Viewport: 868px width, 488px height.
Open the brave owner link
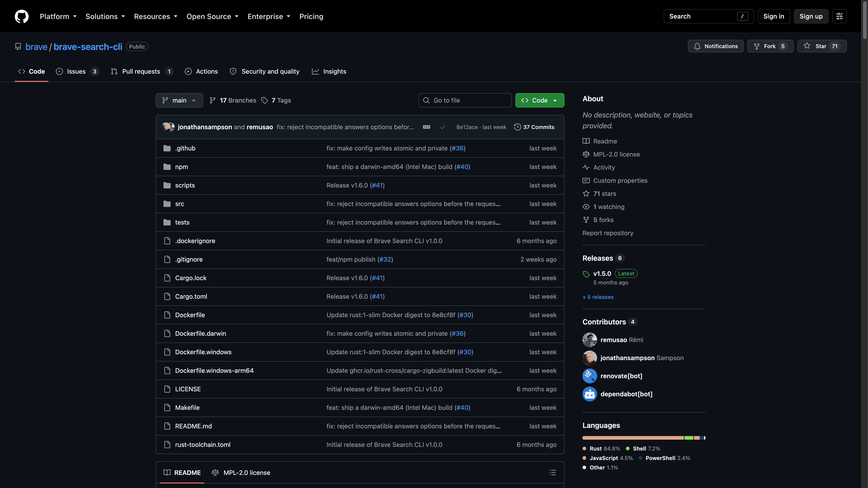[36, 47]
